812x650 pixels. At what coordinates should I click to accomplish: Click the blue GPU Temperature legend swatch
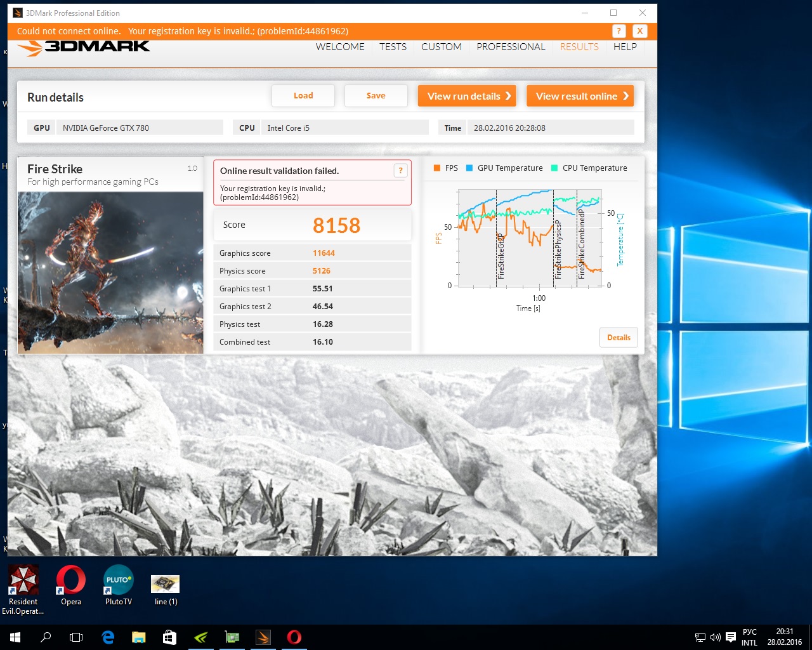pos(469,168)
